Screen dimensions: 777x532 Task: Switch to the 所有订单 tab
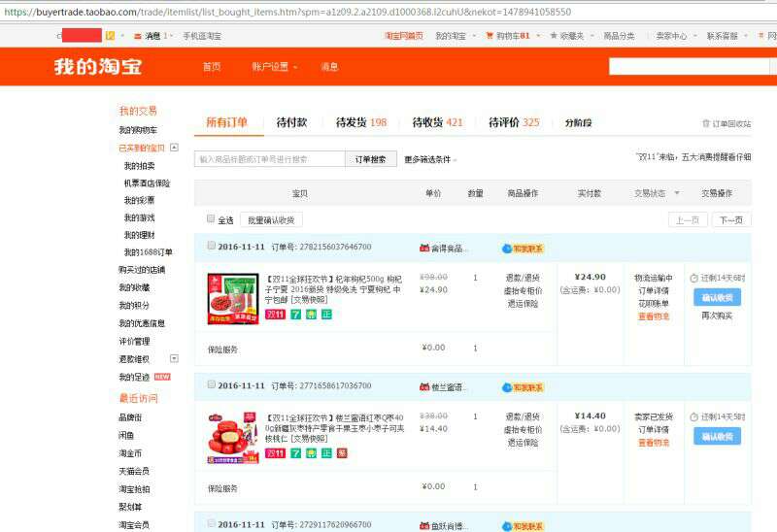(227, 122)
